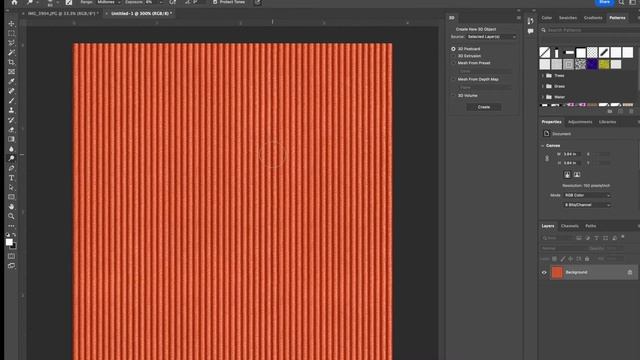This screenshot has width=640, height=360.
Task: Expand the Trees pattern folder
Action: [x=543, y=76]
